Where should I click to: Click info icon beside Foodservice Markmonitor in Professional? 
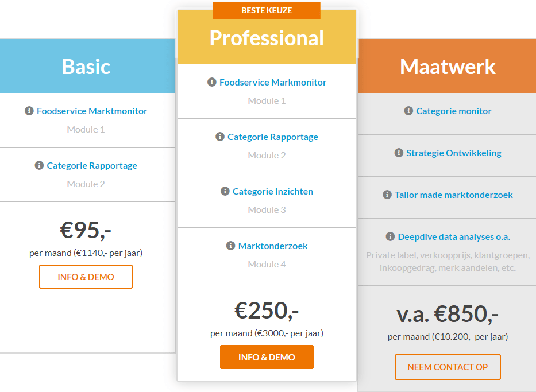point(212,82)
